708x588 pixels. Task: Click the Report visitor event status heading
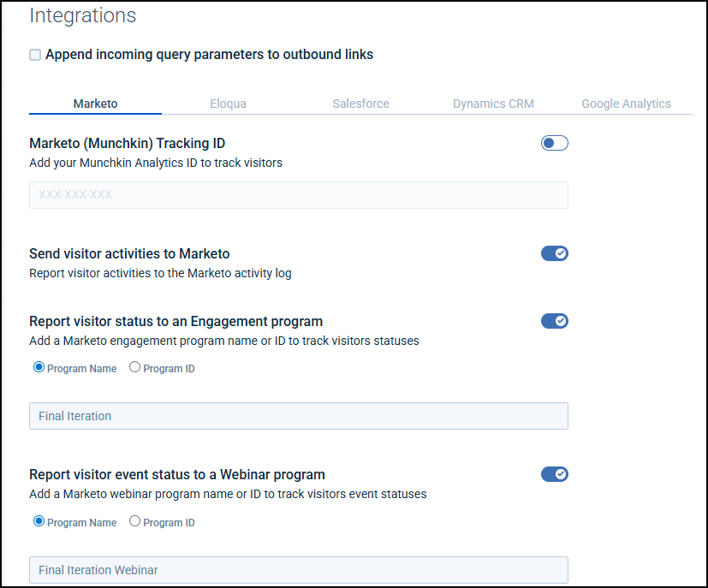point(176,474)
